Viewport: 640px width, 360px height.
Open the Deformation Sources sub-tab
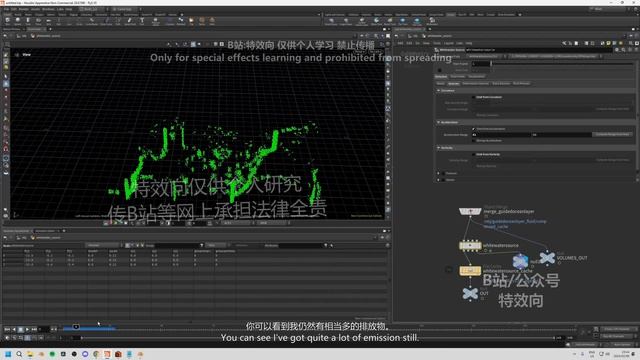tap(476, 84)
